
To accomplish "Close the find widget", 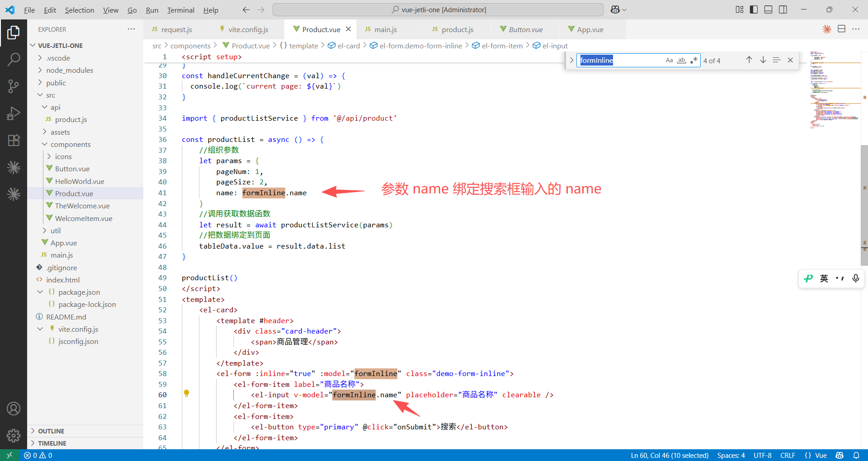I will 790,60.
